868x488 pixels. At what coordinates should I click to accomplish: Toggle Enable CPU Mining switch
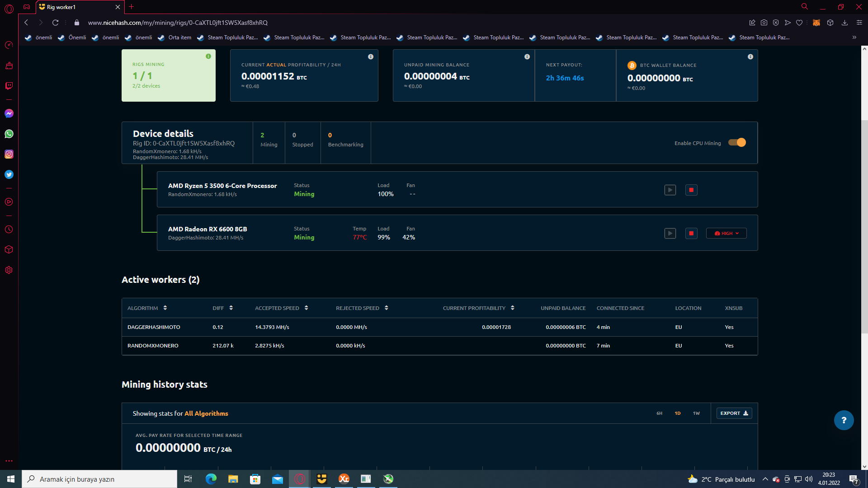[x=737, y=143]
